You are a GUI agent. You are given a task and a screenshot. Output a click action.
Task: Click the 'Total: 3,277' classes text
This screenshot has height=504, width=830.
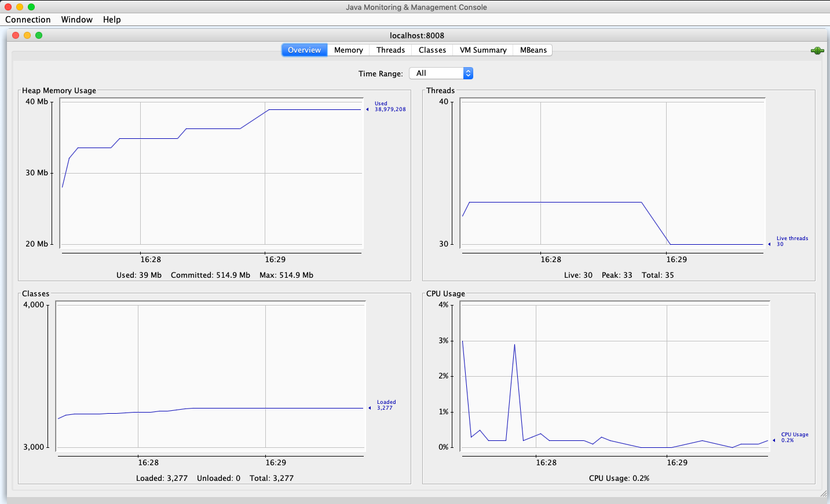coord(272,479)
